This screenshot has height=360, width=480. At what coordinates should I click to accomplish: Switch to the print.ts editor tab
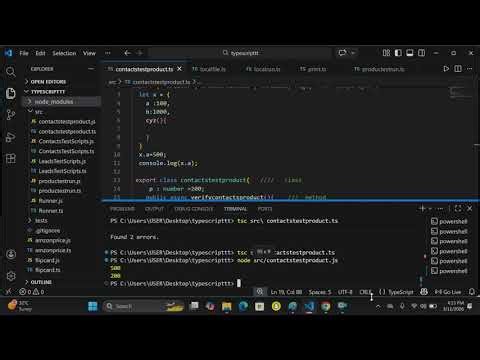coord(313,69)
